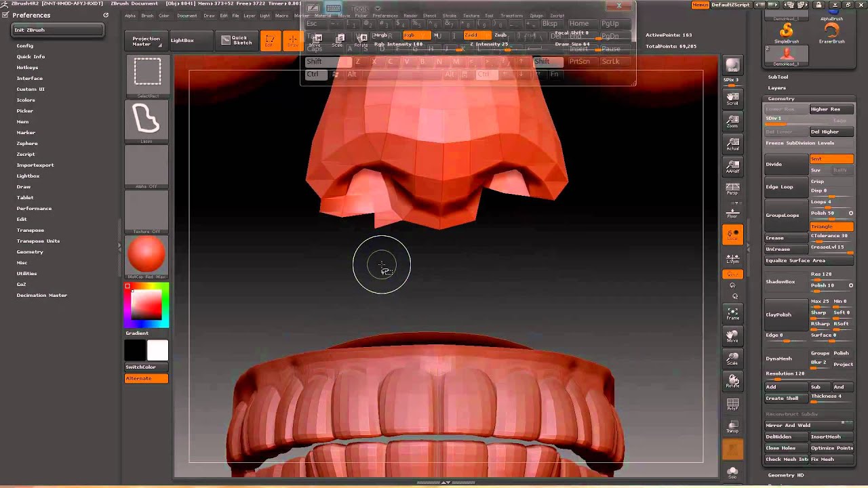Image resolution: width=868 pixels, height=488 pixels.
Task: Select the Scale view icon in right shelf
Action: pos(732,359)
